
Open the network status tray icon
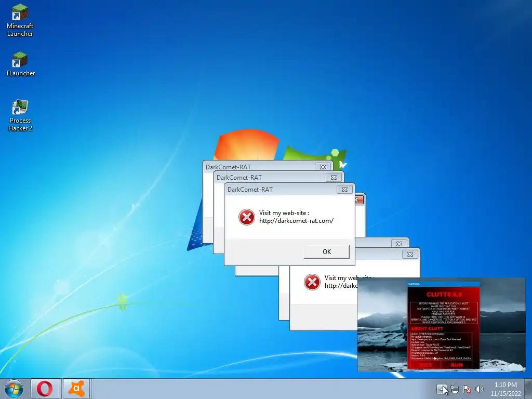click(454, 389)
